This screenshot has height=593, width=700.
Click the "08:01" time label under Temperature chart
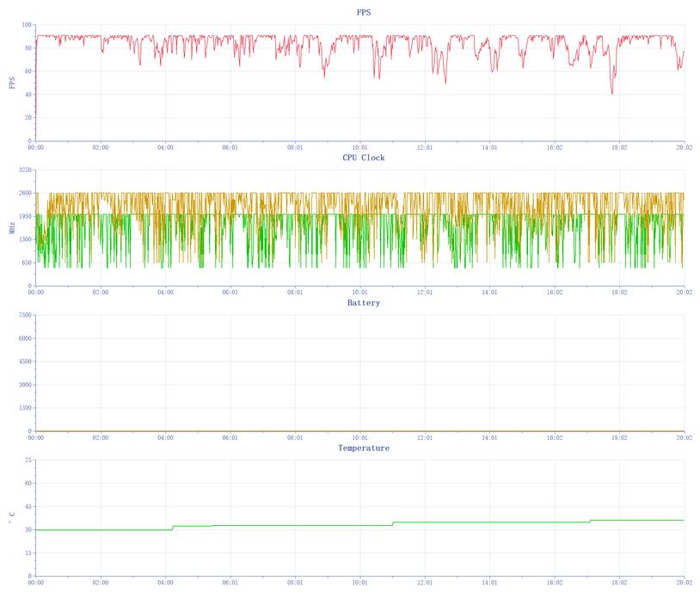tap(295, 583)
